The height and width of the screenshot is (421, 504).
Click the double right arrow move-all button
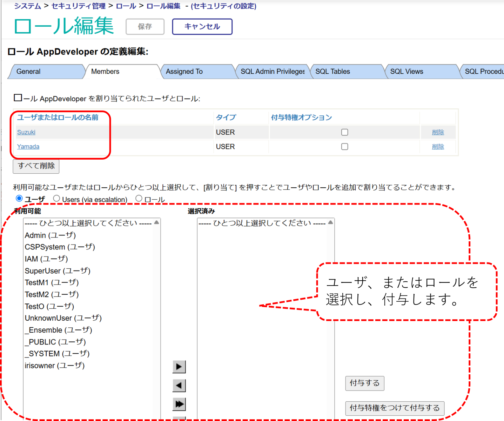tap(179, 404)
